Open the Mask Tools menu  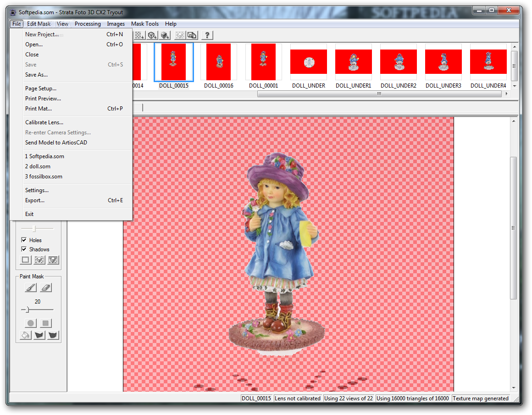[145, 24]
